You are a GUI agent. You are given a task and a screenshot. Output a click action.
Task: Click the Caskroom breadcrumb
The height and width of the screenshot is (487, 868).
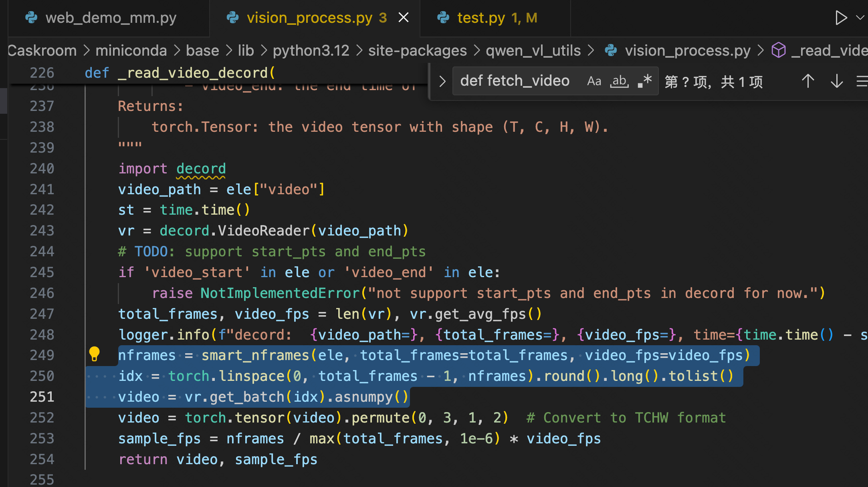point(42,50)
